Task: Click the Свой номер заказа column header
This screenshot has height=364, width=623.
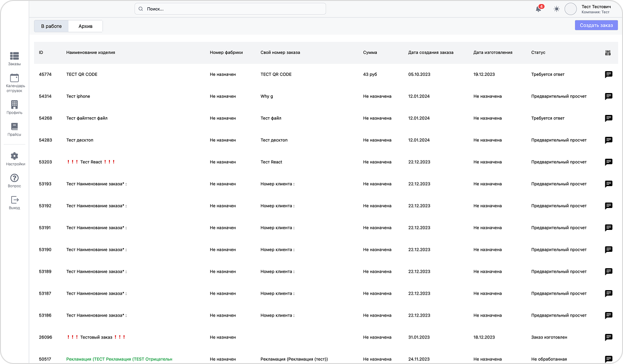Action: tap(280, 52)
